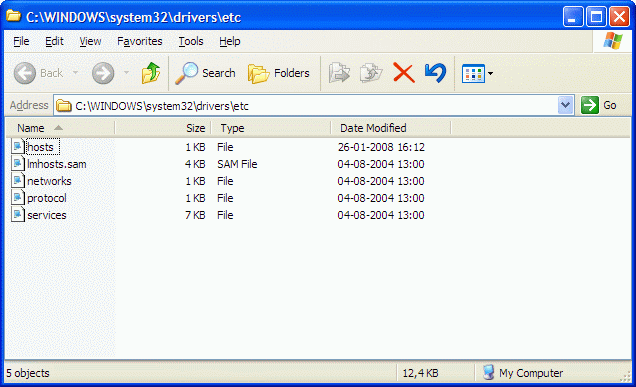Click the Views grid icon
This screenshot has width=636, height=387.
[x=473, y=73]
